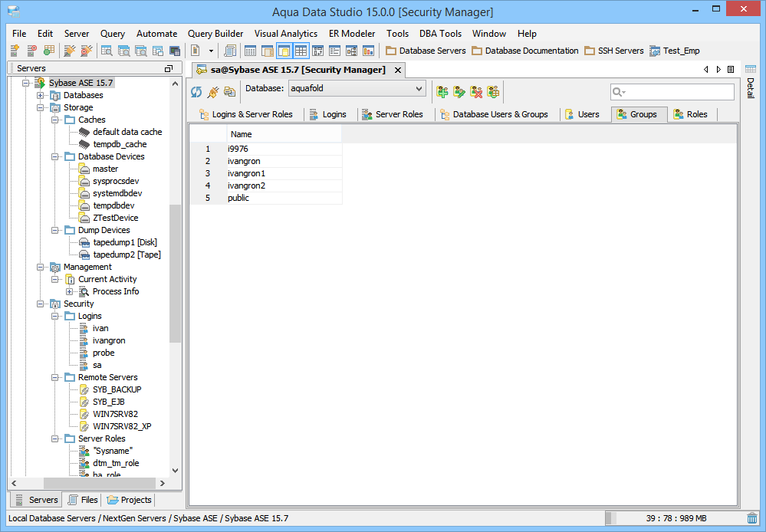Open the DBA Tools menu

(440, 34)
